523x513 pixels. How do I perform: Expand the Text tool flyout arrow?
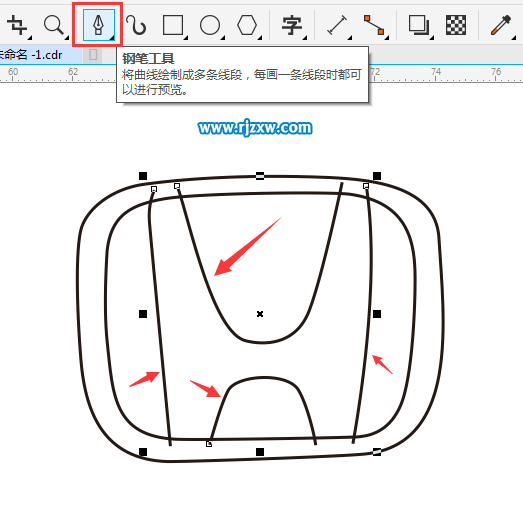pos(305,38)
